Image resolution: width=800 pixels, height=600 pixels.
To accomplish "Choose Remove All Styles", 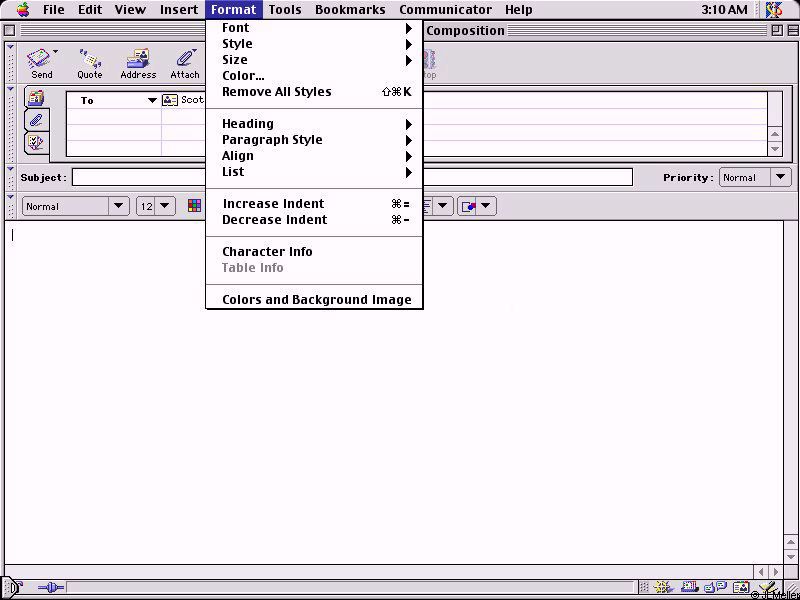I will click(314, 92).
